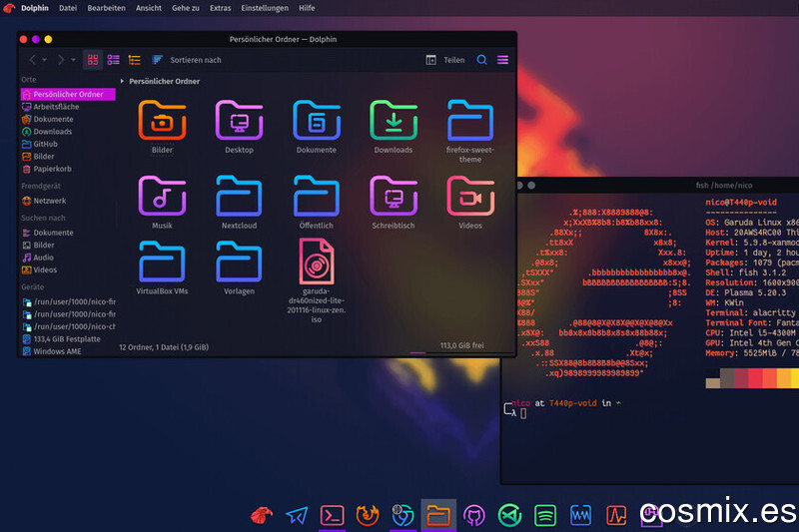Select the Öffentlich folder icon
This screenshot has width=799, height=532.
pos(316,196)
